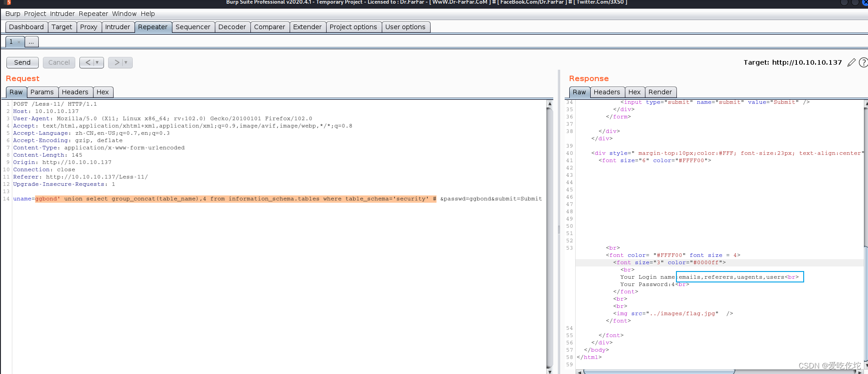Screen dimensions: 868x374
Task: Click the Connection: close header line
Action: [x=44, y=169]
